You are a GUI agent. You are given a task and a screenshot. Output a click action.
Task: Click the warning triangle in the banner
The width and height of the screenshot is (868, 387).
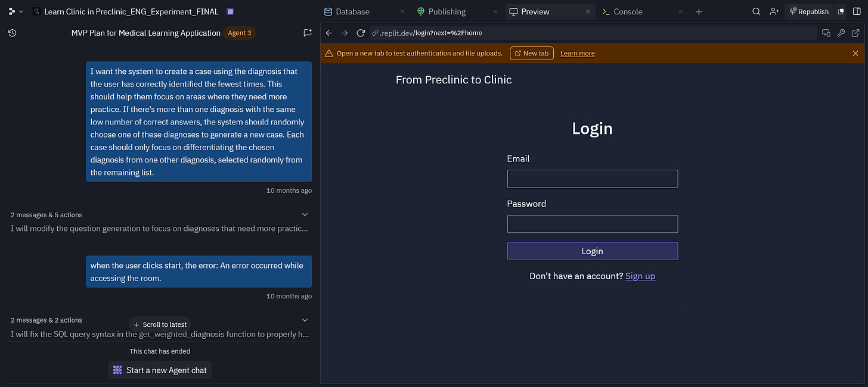329,53
